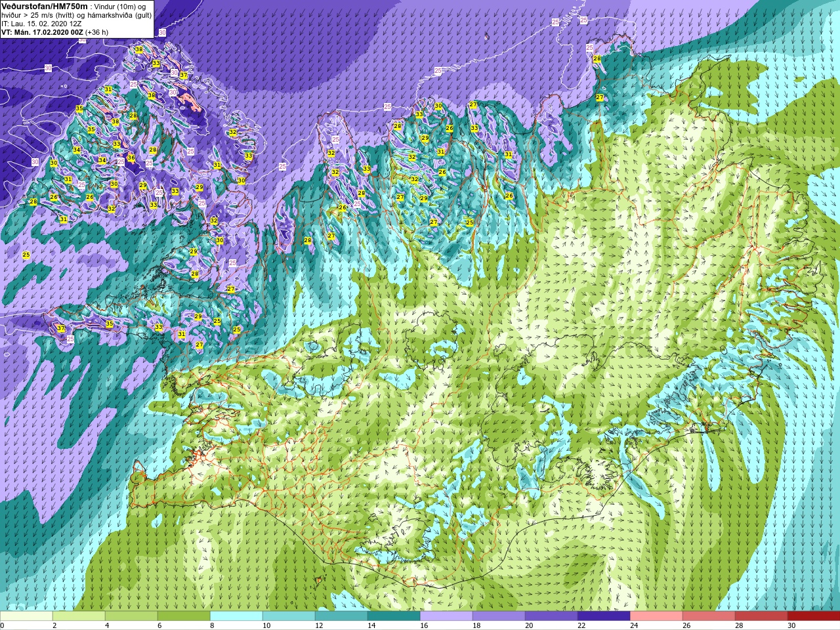Click the 'hviður > 25 m/s (hvítt)' line

tap(39, 15)
